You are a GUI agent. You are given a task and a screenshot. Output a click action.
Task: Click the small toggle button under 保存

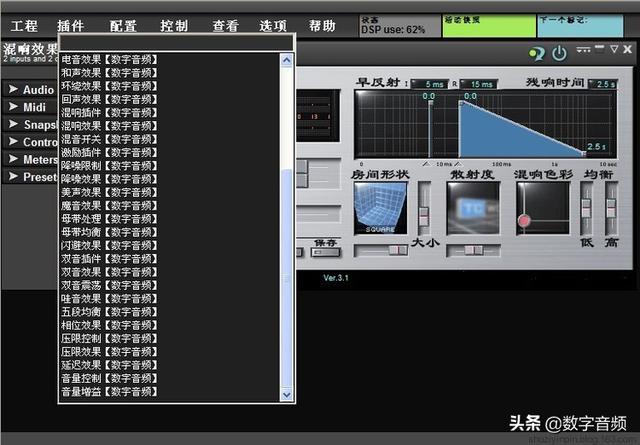tap(326, 252)
